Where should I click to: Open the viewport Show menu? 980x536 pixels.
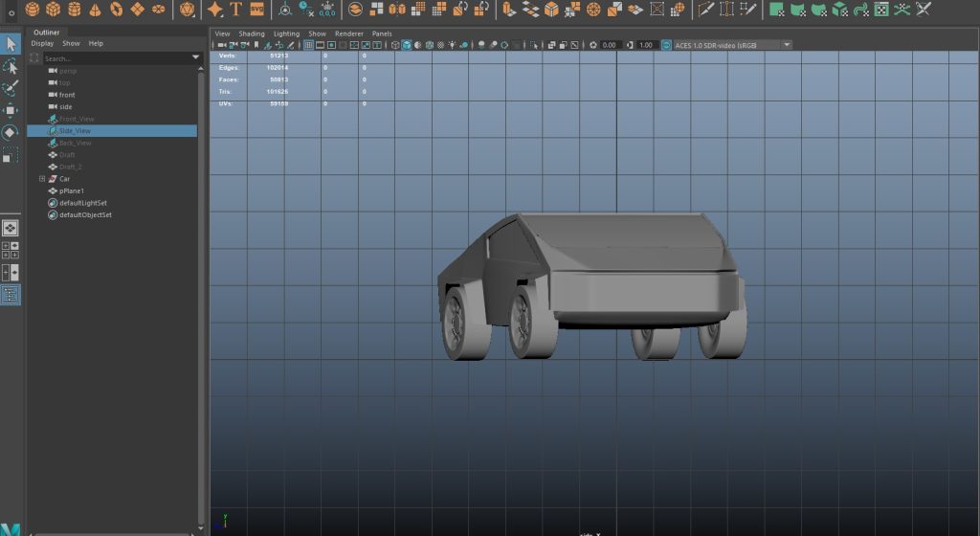(x=317, y=33)
